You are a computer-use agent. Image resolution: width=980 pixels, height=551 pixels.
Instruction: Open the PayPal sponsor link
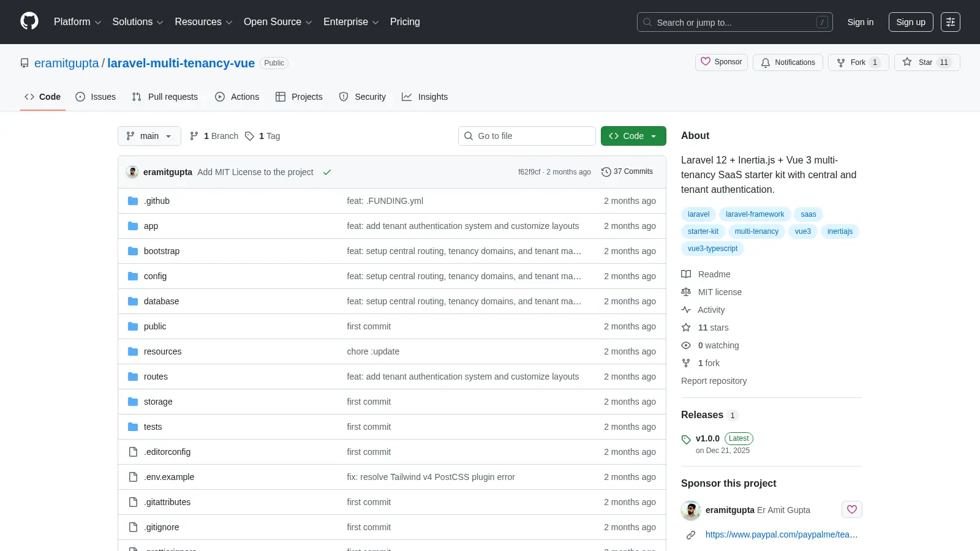tap(782, 534)
